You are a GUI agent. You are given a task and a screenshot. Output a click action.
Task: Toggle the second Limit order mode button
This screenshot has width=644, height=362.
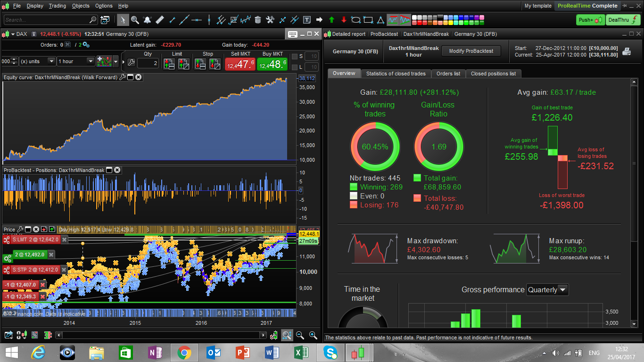(183, 64)
